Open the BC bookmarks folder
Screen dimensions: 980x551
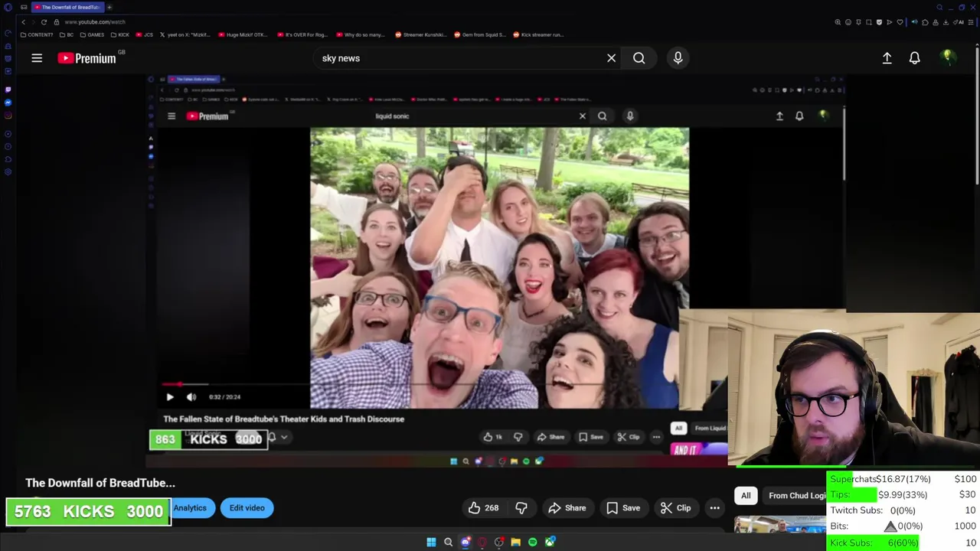coord(67,34)
